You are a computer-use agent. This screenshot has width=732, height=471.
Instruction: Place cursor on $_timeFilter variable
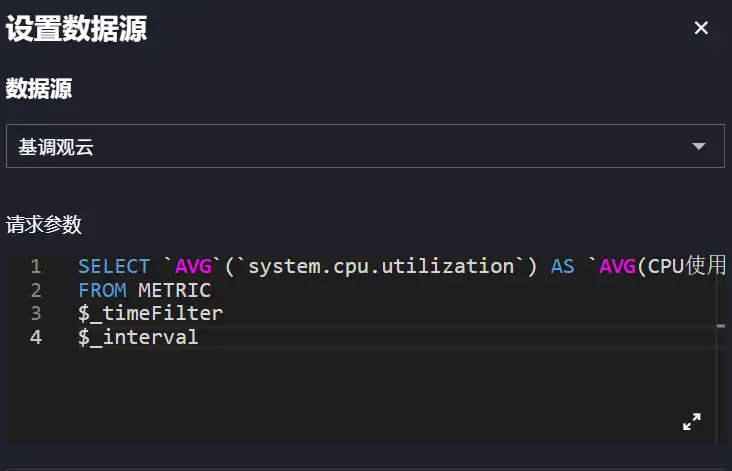point(150,314)
